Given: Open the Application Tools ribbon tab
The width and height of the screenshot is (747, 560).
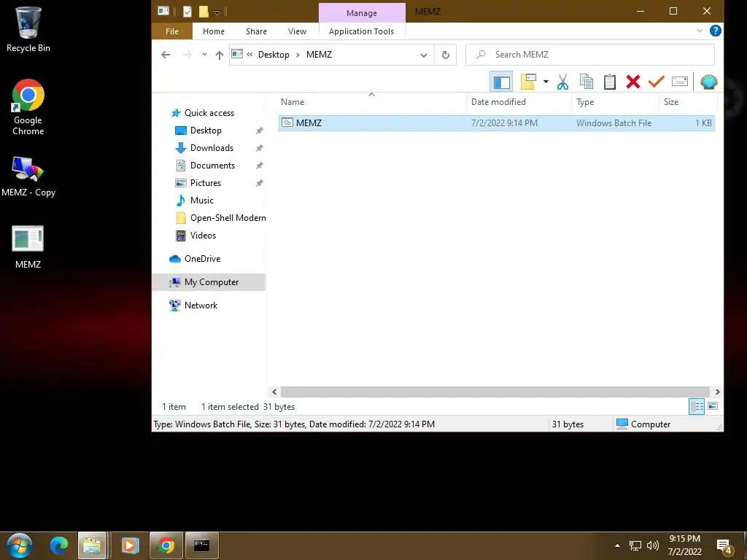Looking at the screenshot, I should coord(361,31).
